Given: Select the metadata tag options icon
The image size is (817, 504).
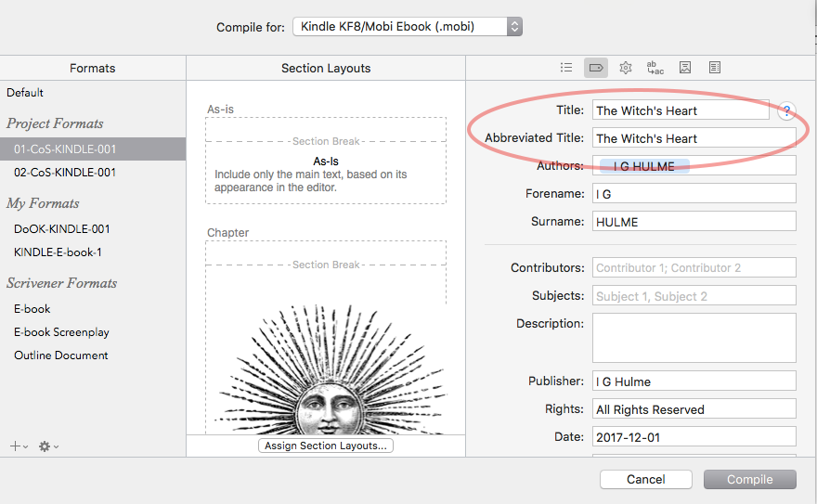Looking at the screenshot, I should click(595, 68).
